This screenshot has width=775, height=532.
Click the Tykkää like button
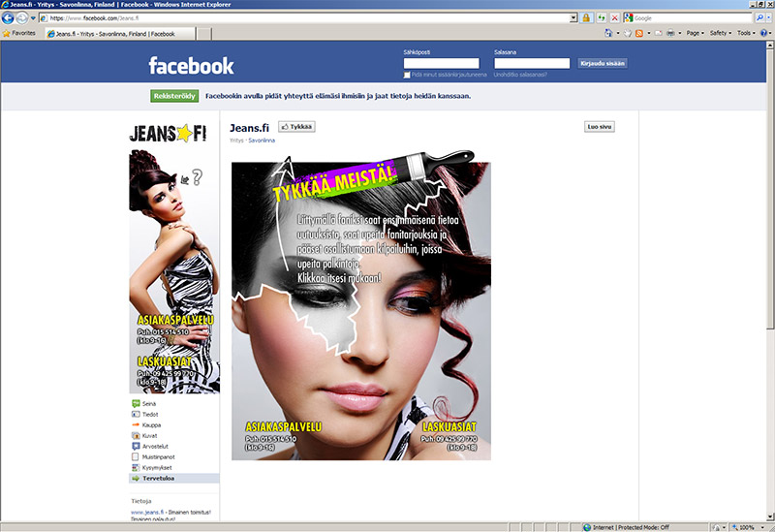296,127
